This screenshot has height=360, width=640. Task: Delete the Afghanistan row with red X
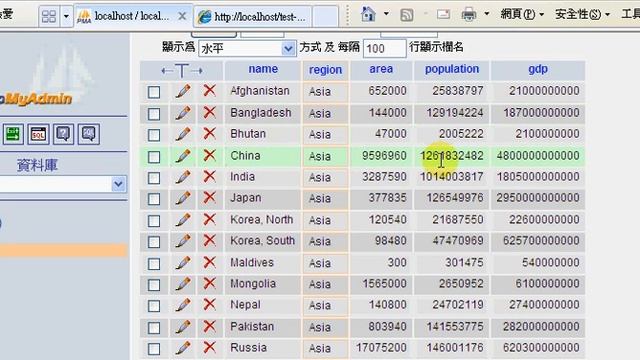click(x=209, y=90)
